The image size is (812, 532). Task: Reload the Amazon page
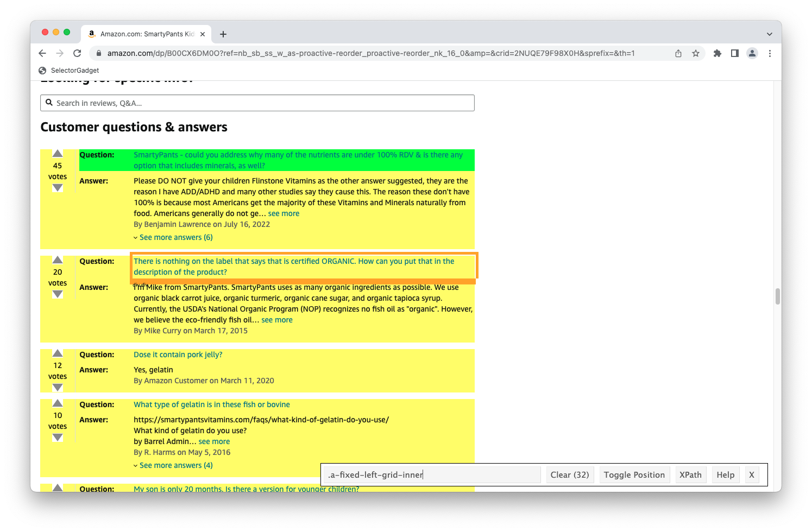pos(77,53)
